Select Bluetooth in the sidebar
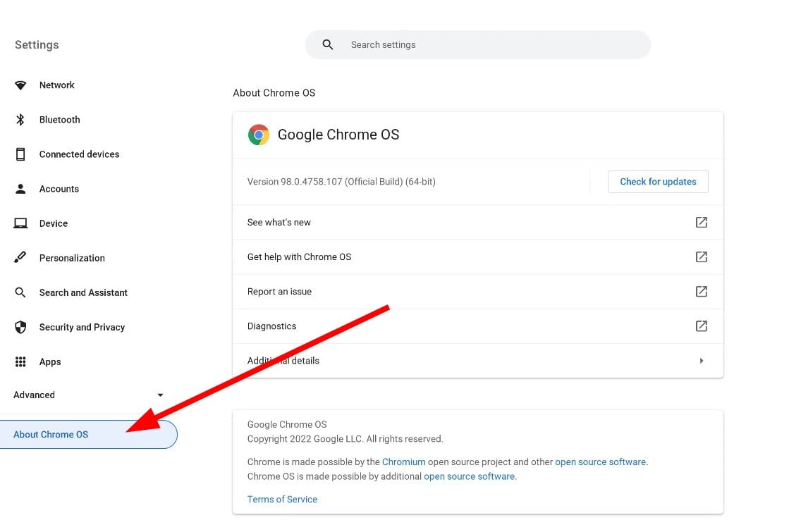Image resolution: width=801 pixels, height=532 pixels. 60,120
